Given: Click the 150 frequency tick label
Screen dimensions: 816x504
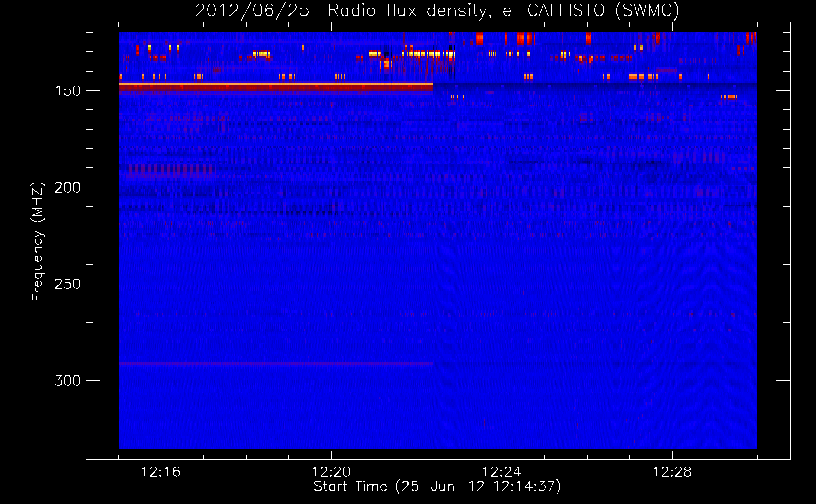Looking at the screenshot, I should [68, 91].
